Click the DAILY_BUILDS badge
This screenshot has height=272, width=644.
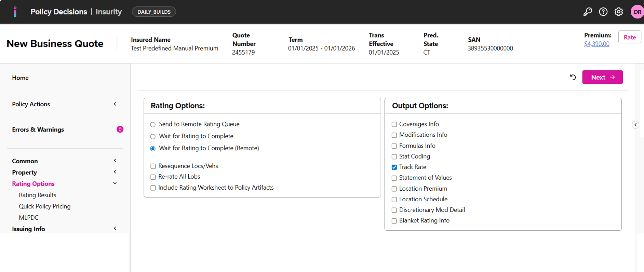(154, 12)
